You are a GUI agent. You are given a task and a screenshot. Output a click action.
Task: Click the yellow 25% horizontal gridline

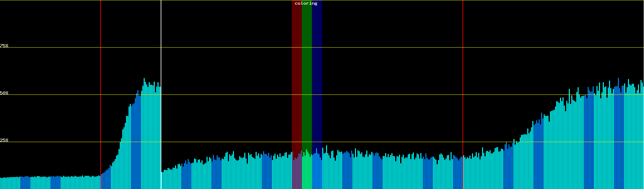pos(377,142)
